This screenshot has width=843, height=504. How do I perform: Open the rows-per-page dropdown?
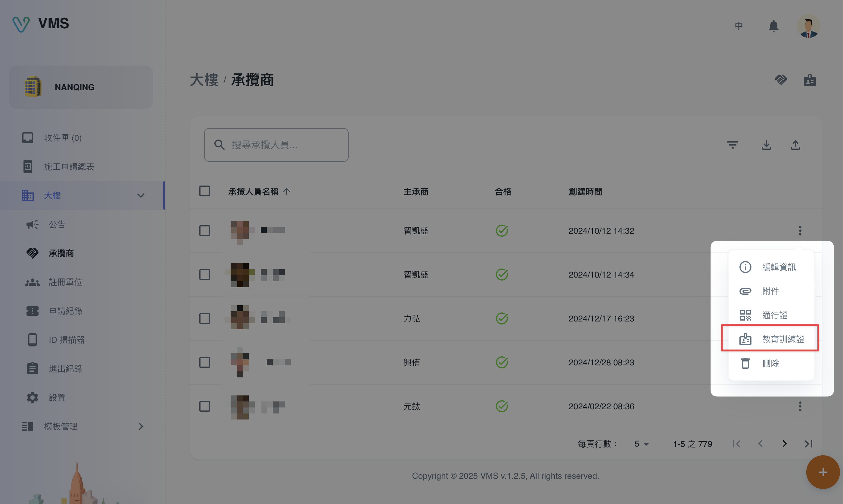(641, 444)
